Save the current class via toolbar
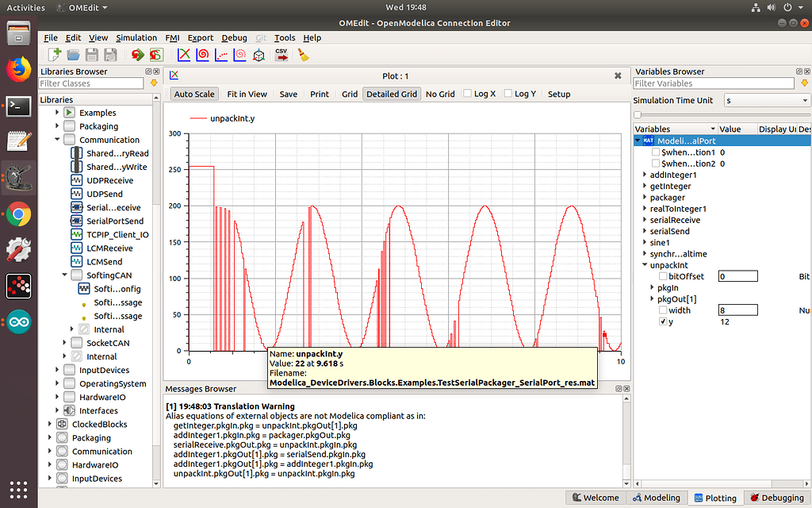This screenshot has height=508, width=812. pyautogui.click(x=93, y=54)
